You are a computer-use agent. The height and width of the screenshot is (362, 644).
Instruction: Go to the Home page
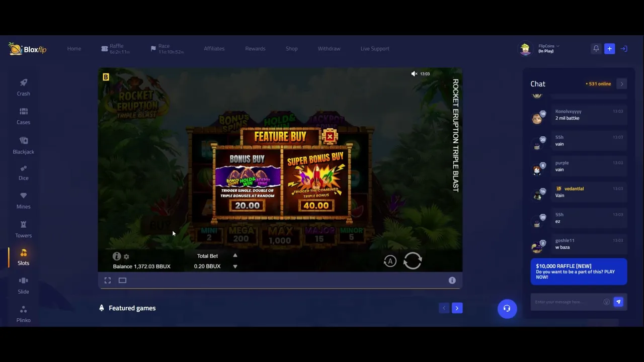tap(74, 49)
